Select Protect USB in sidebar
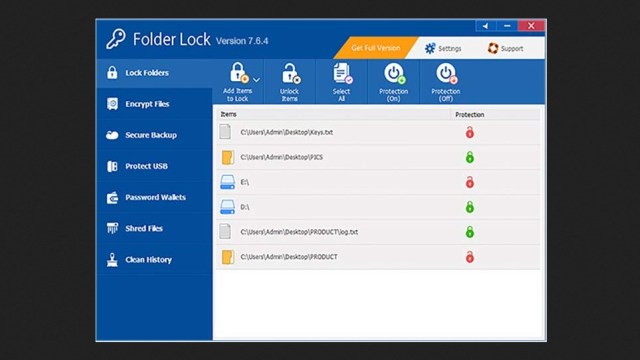 click(155, 166)
